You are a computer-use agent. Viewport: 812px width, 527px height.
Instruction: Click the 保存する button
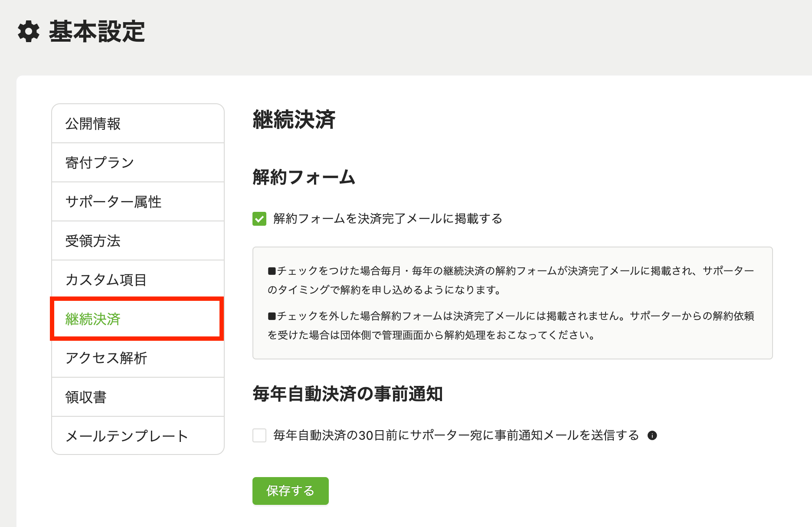(291, 491)
